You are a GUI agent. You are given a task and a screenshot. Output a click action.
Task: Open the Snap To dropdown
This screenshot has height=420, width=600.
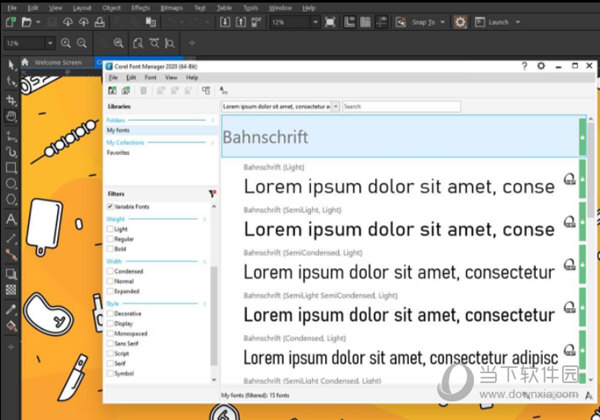tap(443, 22)
